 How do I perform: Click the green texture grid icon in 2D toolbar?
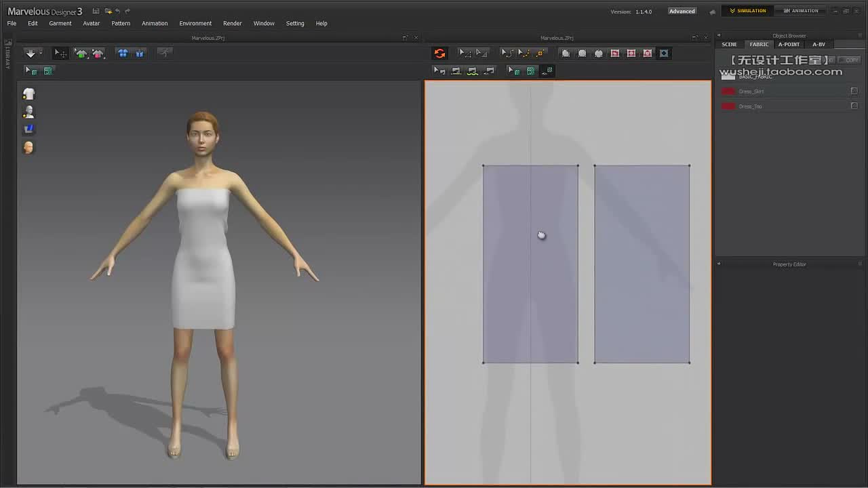click(x=531, y=70)
